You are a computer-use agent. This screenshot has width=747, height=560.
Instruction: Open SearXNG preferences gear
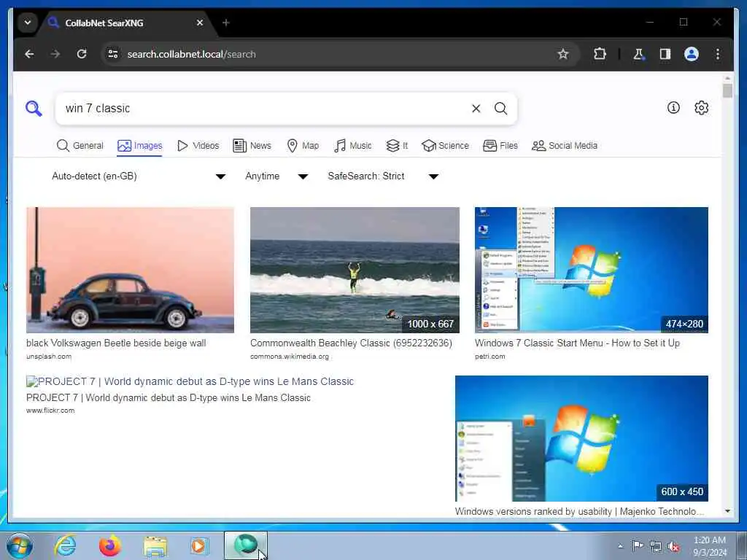(701, 108)
